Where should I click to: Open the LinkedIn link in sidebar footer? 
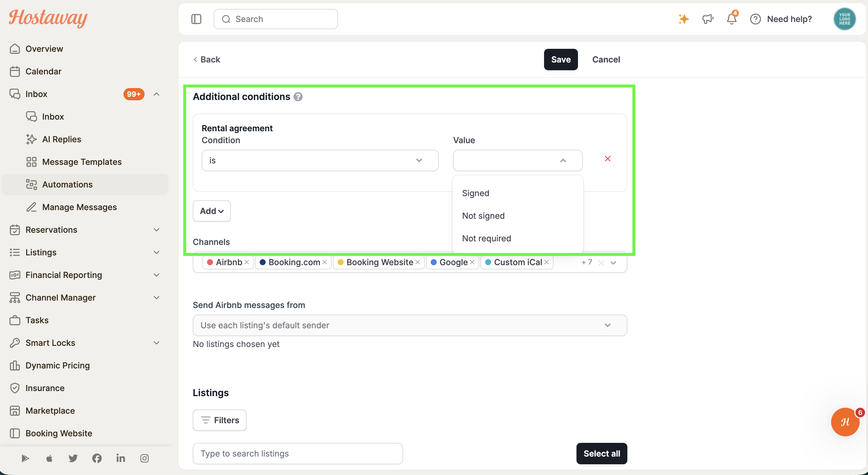pyautogui.click(x=121, y=458)
